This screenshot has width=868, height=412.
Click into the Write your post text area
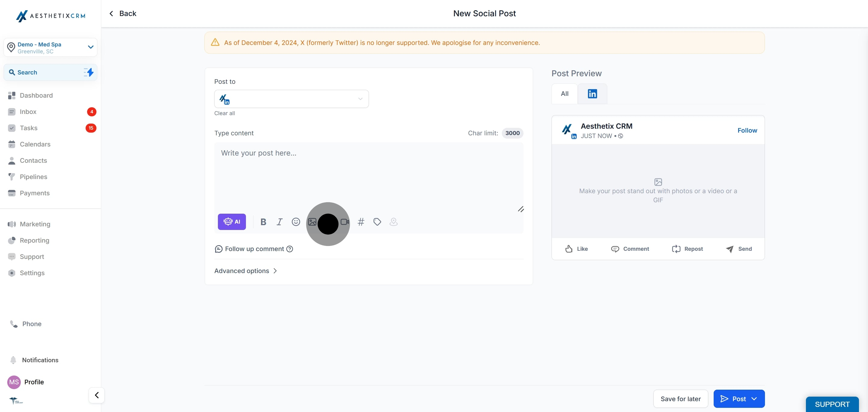pyautogui.click(x=368, y=175)
